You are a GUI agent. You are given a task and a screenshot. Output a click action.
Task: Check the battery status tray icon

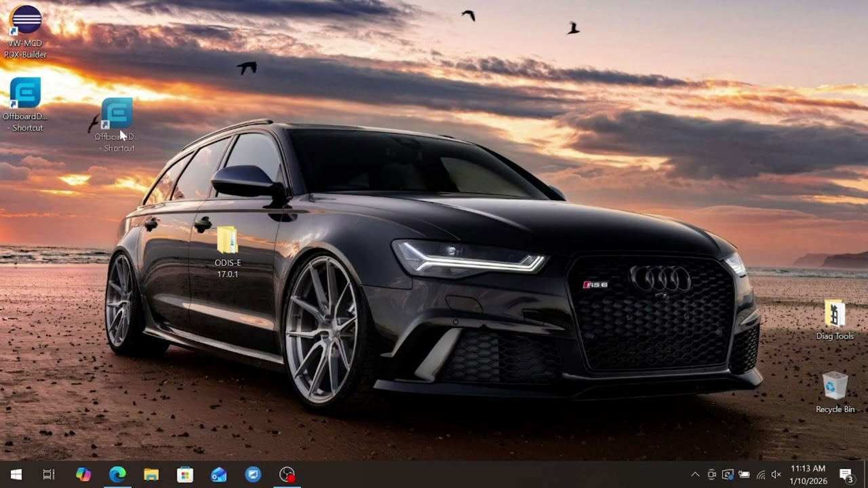coord(744,474)
